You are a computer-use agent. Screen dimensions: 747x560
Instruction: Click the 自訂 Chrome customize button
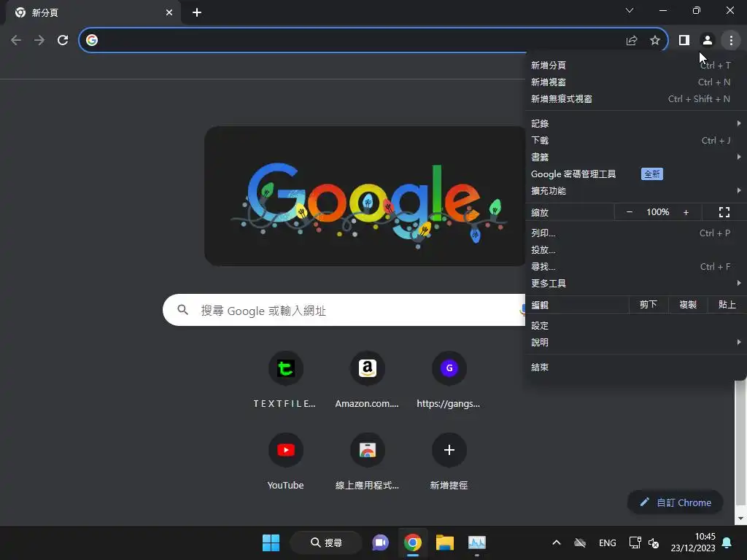(675, 502)
